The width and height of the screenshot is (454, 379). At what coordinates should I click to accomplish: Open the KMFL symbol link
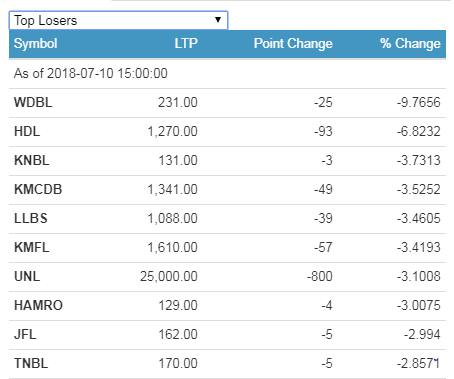click(32, 247)
